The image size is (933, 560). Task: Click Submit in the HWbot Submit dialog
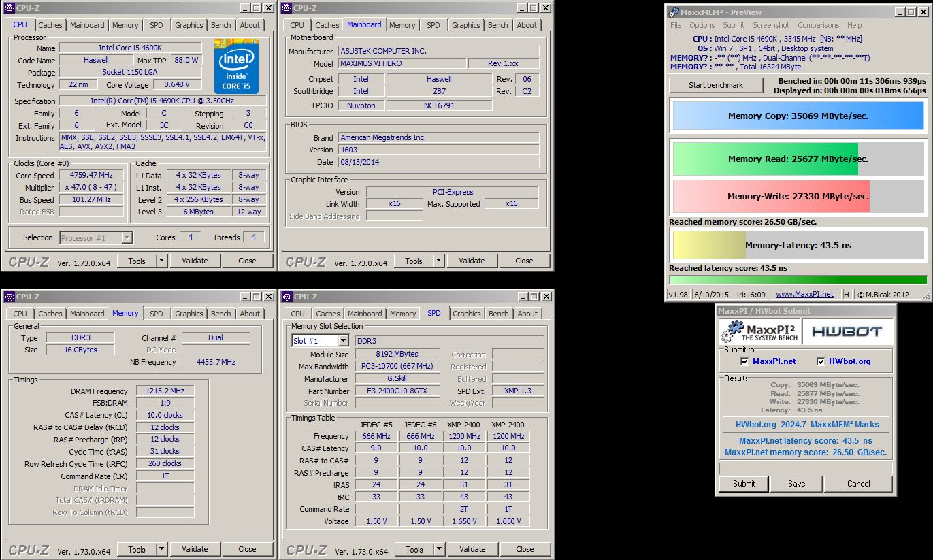744,484
